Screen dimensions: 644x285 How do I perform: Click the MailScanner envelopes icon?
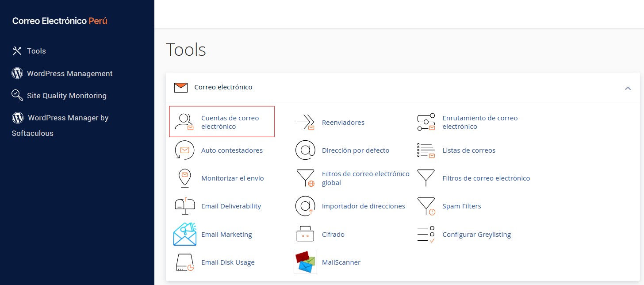[305, 262]
